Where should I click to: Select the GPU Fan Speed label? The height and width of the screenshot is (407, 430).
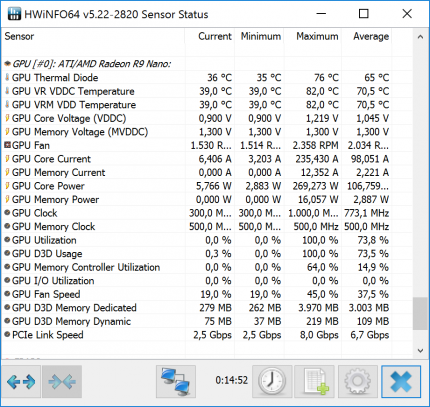(x=46, y=294)
